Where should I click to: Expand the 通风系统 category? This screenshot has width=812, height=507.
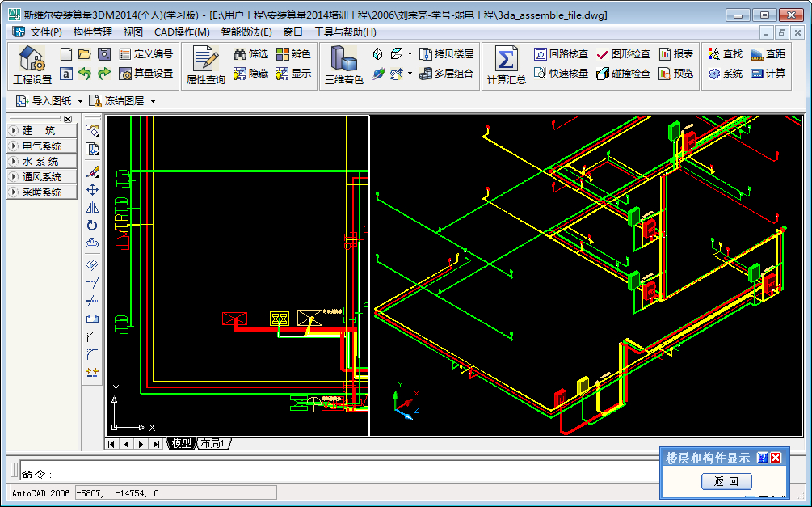[42, 177]
